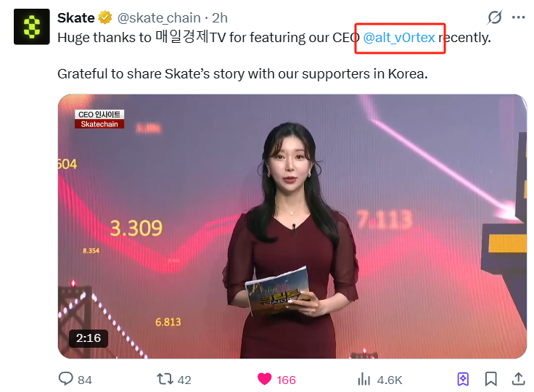This screenshot has width=534, height=392.
Task: Open the three-dot more options menu
Action: [x=518, y=17]
